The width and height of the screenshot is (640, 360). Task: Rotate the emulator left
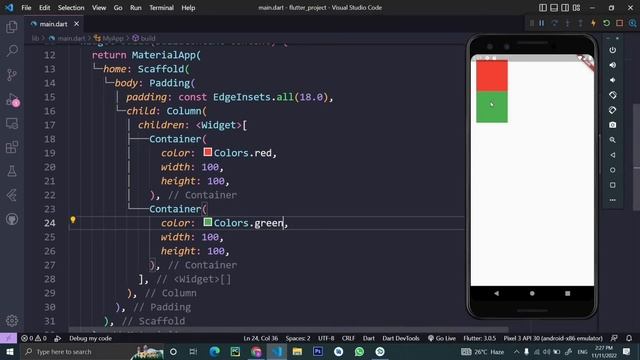tap(613, 95)
